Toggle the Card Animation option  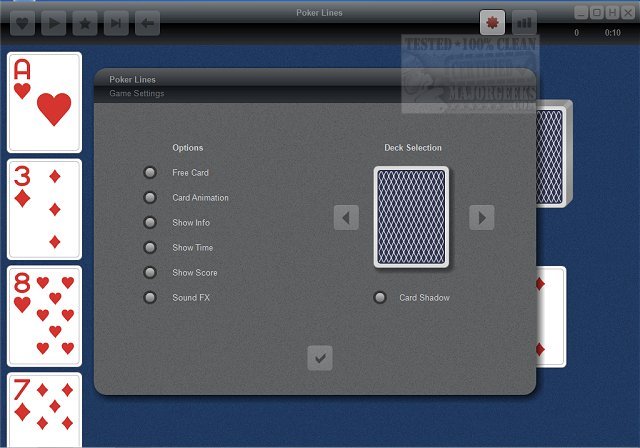coord(150,197)
